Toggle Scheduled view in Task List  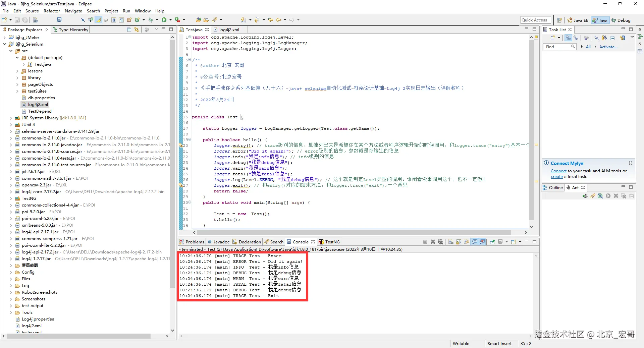(576, 38)
